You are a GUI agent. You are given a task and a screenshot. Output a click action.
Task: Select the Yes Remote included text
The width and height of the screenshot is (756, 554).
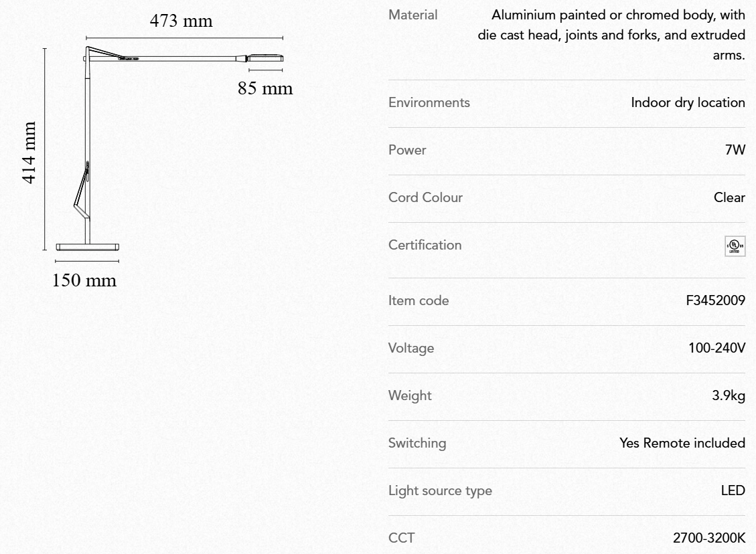point(682,444)
